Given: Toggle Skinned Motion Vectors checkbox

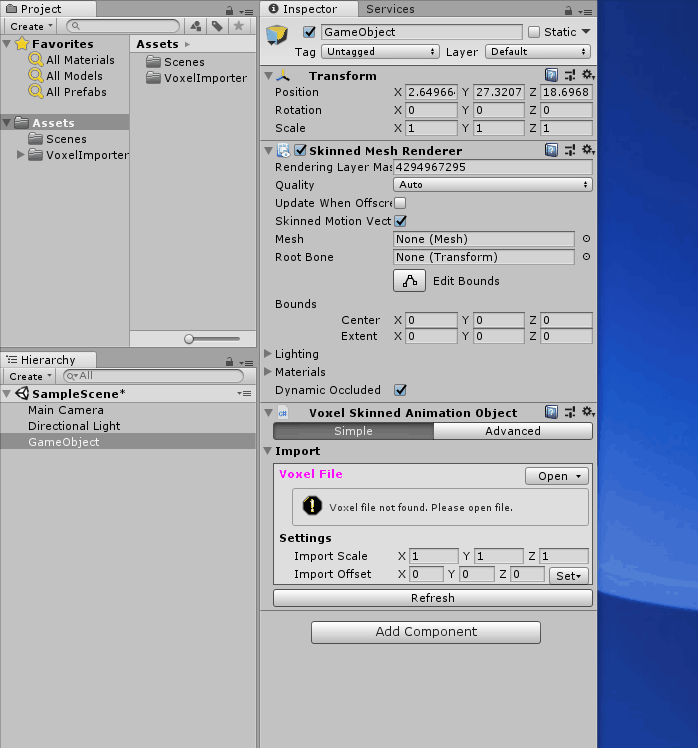Looking at the screenshot, I should click(400, 221).
